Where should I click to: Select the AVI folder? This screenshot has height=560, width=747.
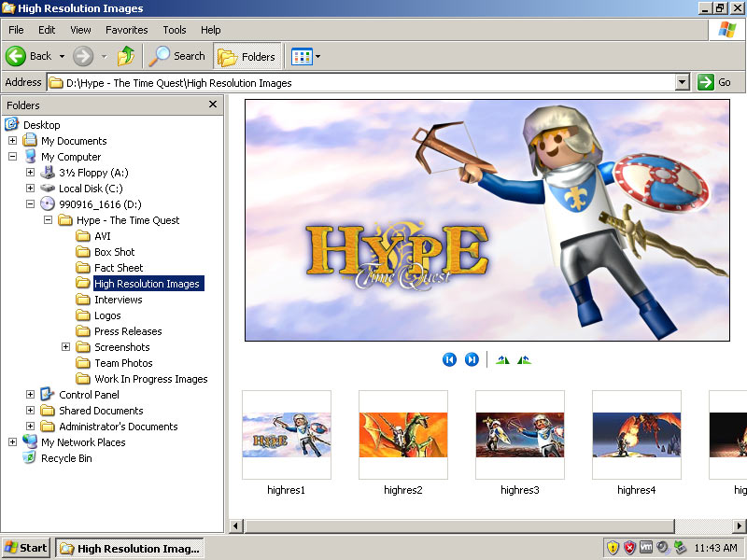103,236
